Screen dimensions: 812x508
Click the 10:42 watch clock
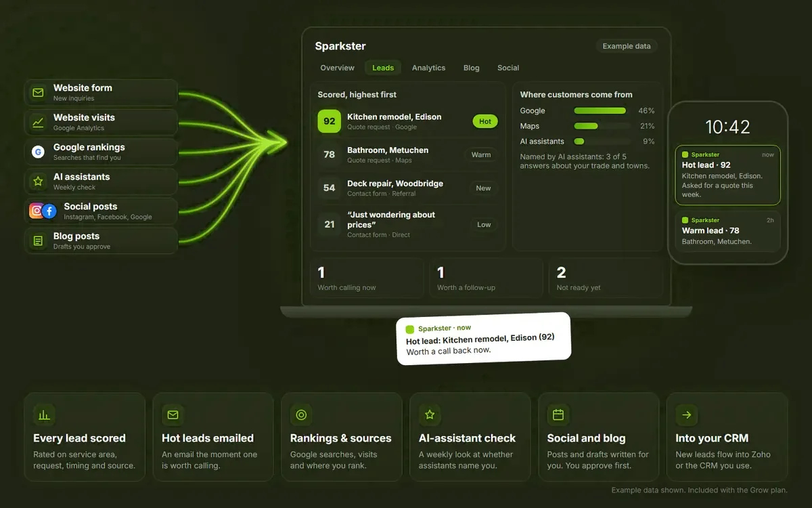tap(727, 127)
